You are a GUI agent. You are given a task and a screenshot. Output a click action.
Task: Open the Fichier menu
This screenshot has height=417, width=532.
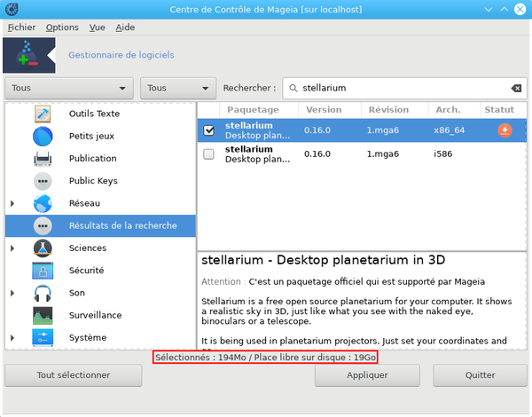click(21, 28)
